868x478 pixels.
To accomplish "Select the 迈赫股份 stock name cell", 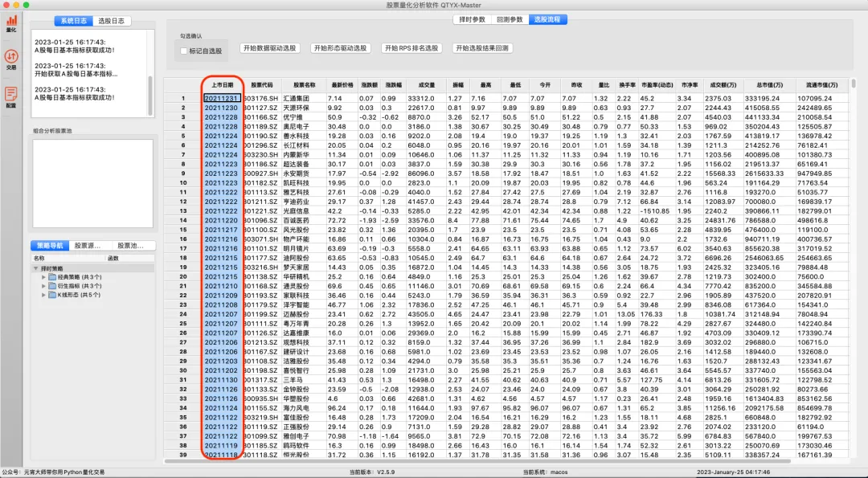I will tap(304, 314).
